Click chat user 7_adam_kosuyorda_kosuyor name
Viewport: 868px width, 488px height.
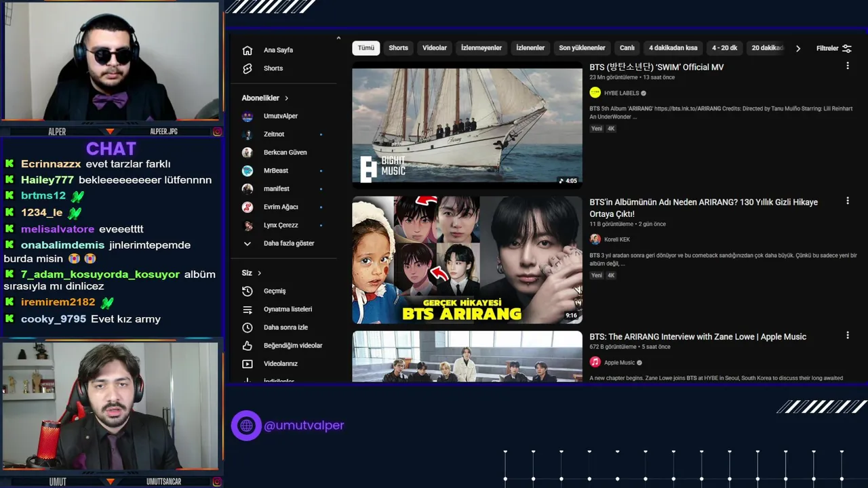click(100, 274)
